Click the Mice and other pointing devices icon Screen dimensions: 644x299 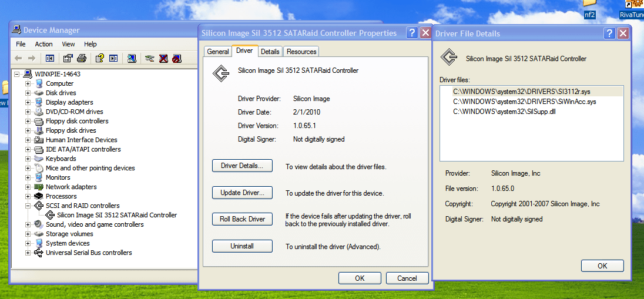click(39, 168)
